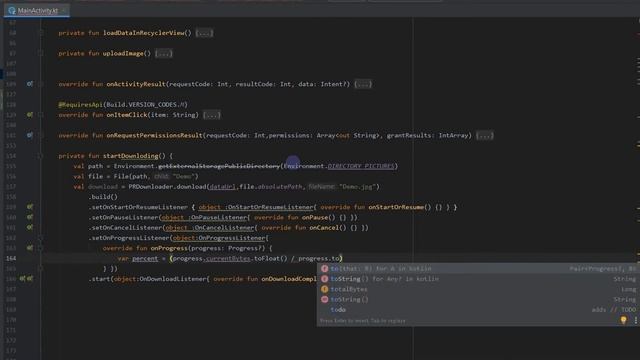Screen dimensions: 640x360
Task: Click 'object :OnStartOrResumeListener' expression
Action: 256,207
